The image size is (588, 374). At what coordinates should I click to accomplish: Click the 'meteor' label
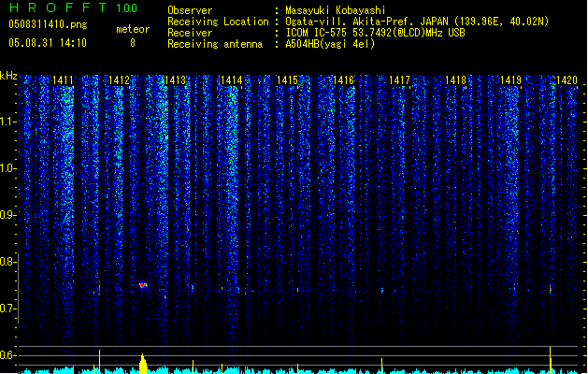tap(133, 29)
